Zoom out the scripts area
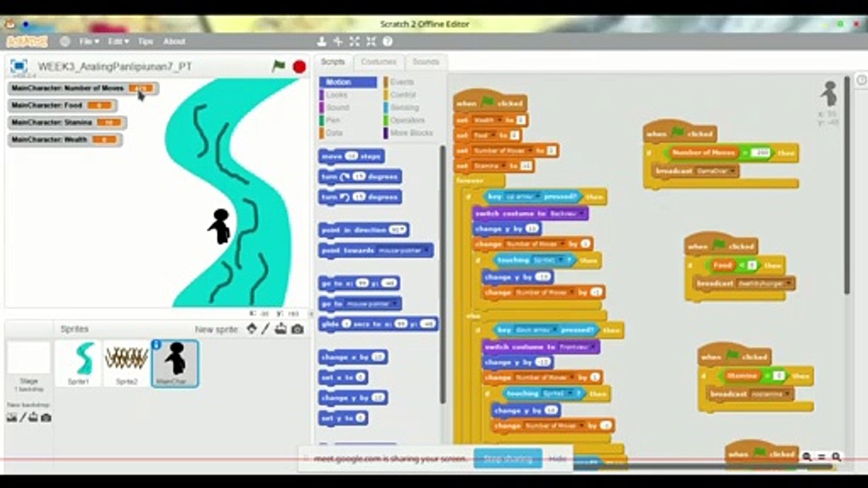 click(807, 457)
